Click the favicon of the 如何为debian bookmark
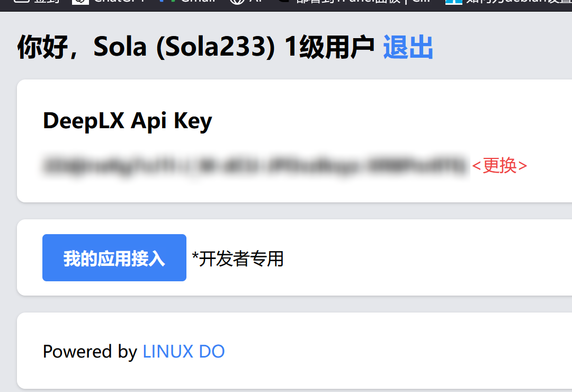The width and height of the screenshot is (572, 392). [454, 2]
